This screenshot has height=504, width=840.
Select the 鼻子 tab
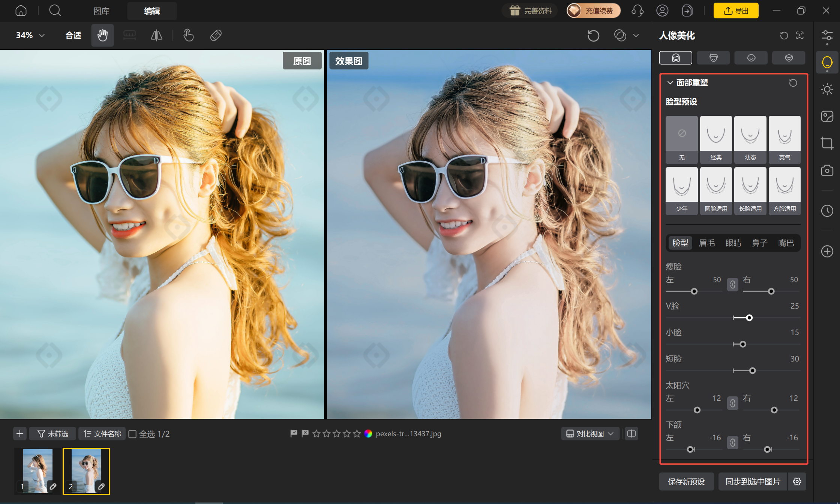(x=759, y=243)
